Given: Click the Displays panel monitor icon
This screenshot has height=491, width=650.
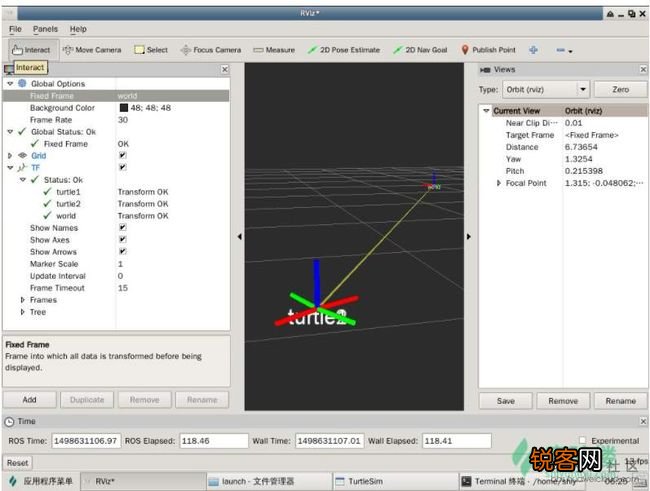Looking at the screenshot, I should (x=9, y=70).
